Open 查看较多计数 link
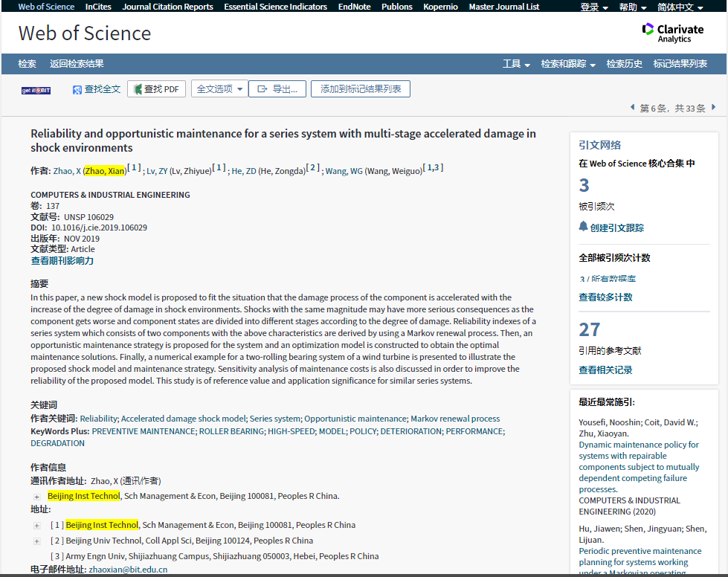This screenshot has width=728, height=577. tap(605, 297)
